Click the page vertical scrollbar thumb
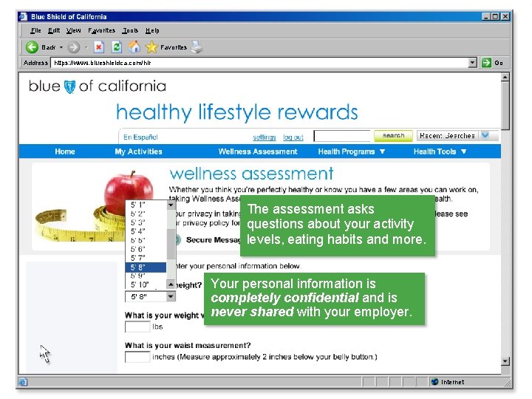532x399 pixels. [505, 106]
